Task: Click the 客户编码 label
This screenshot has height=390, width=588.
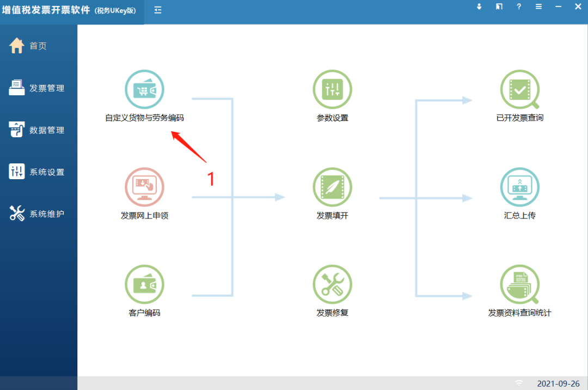Action: coord(144,313)
